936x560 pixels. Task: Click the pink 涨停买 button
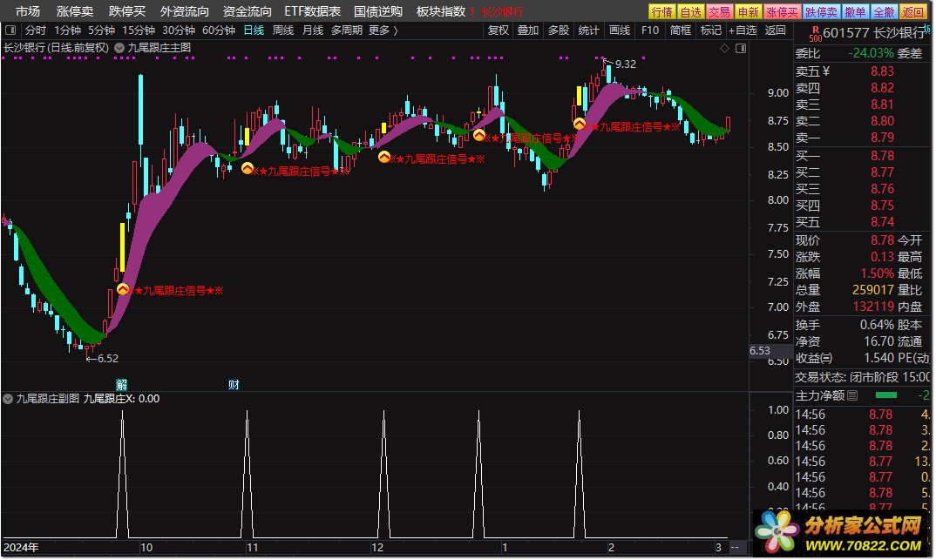coord(782,12)
